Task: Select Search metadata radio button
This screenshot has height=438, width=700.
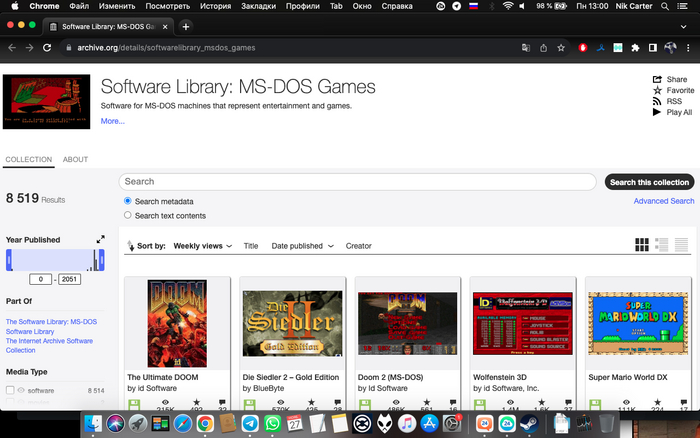Action: point(128,201)
